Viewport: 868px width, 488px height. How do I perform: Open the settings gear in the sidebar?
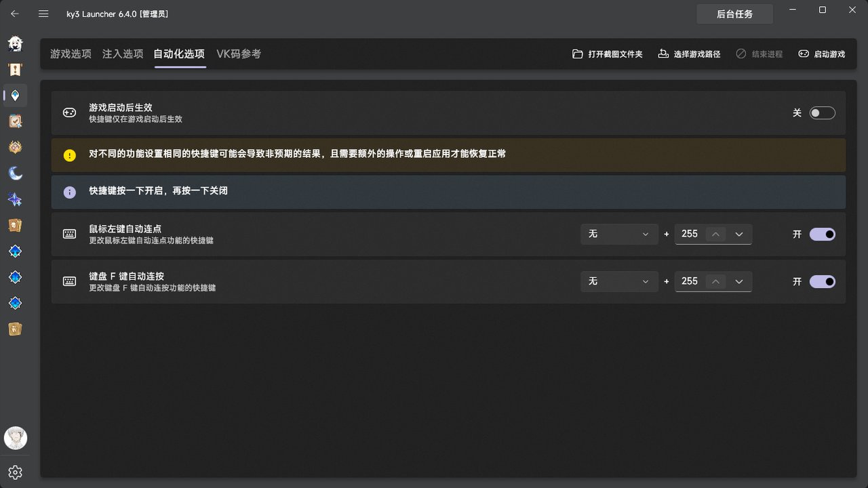point(15,472)
